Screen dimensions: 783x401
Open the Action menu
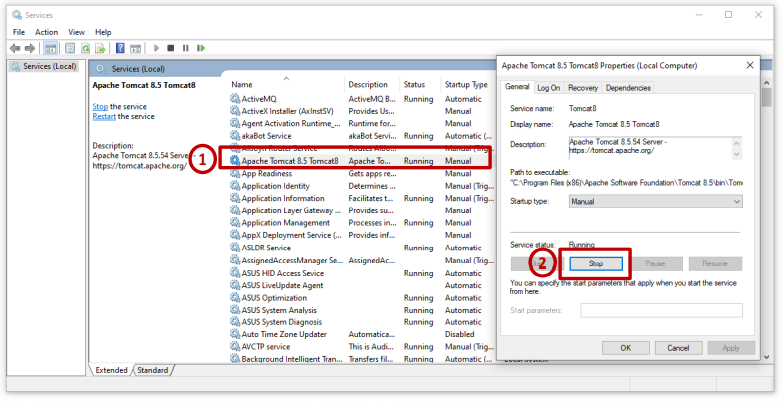click(46, 32)
